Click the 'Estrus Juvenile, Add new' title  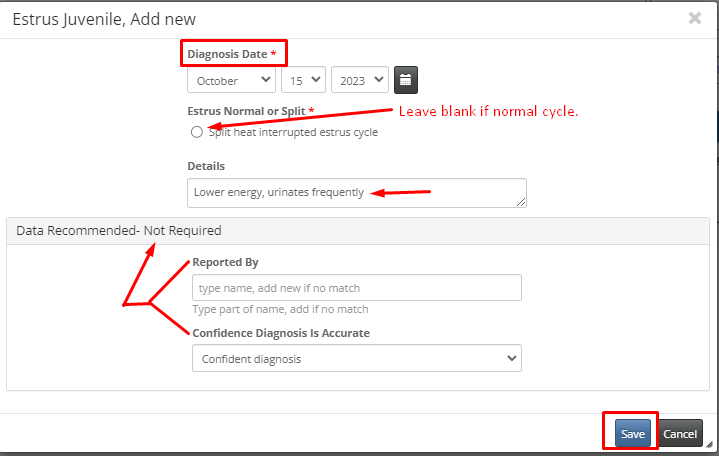104,19
